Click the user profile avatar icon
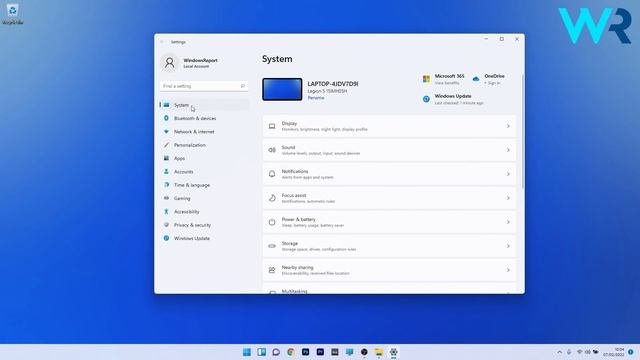This screenshot has height=360, width=640. (169, 63)
